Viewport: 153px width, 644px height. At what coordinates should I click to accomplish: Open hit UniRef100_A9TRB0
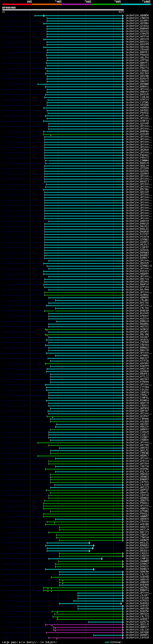137,23
